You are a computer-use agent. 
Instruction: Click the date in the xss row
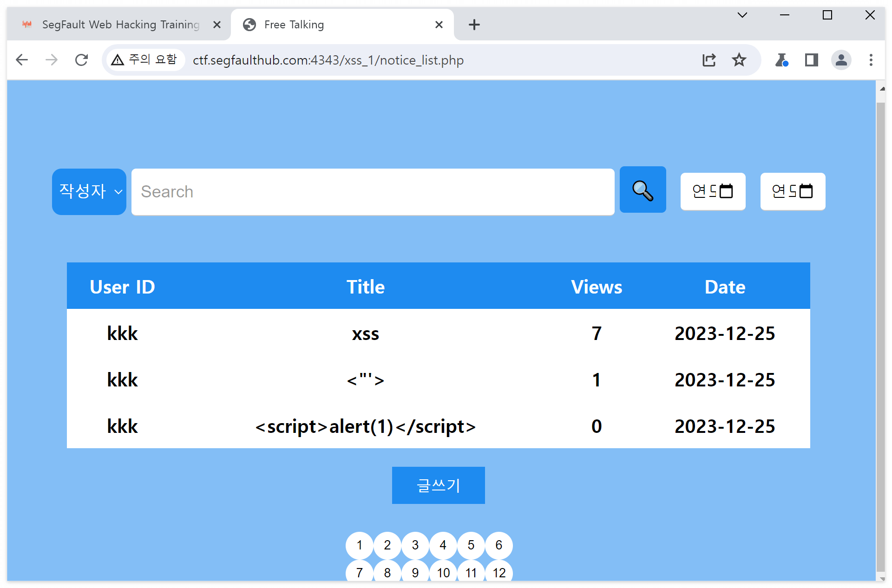click(725, 333)
